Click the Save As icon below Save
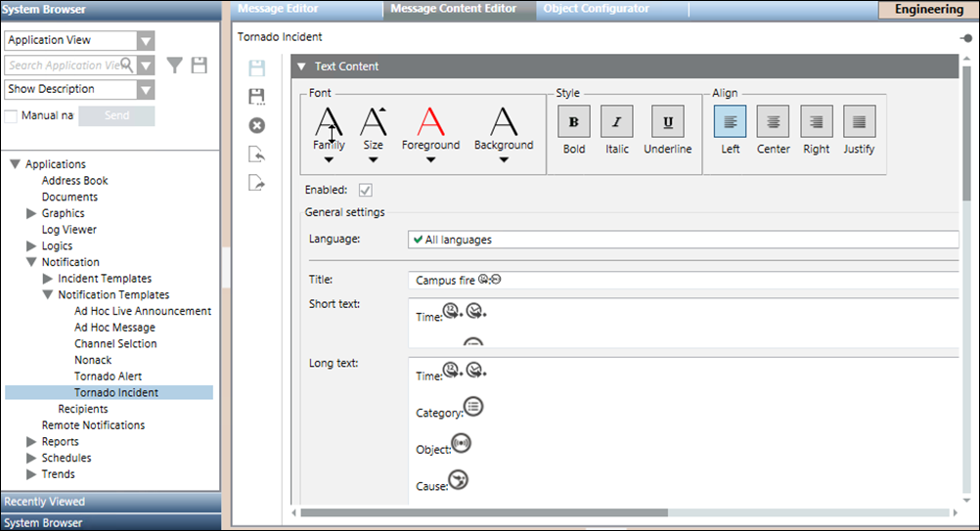 257,97
